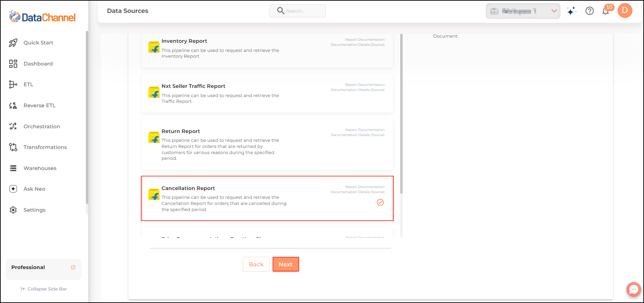Click the DataChannel logo
644x303 pixels.
click(x=42, y=17)
